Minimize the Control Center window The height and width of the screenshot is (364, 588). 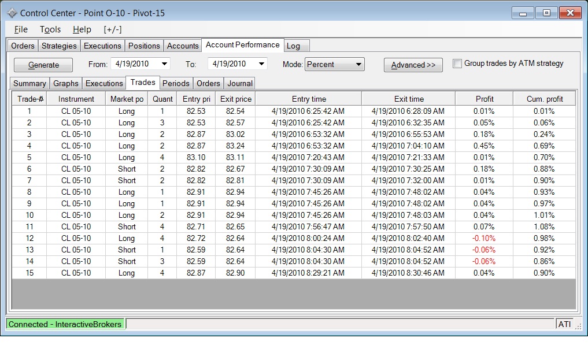coord(523,13)
